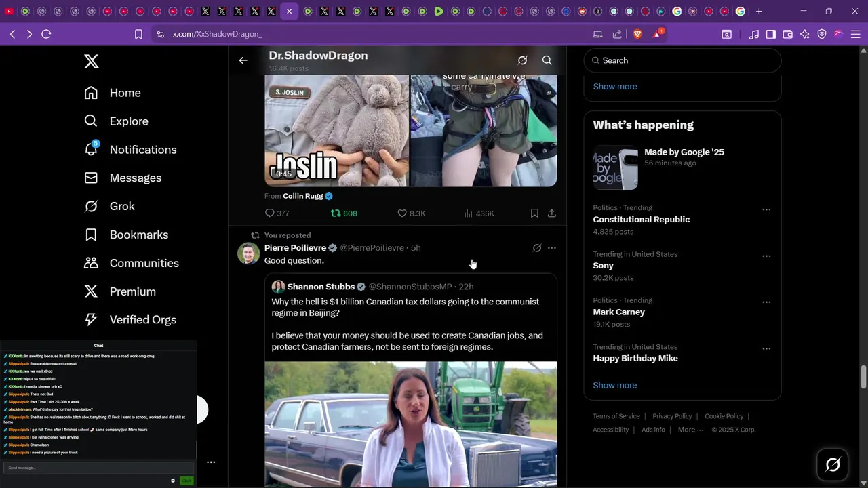This screenshot has height=488, width=868.
Task: Open the X logo home link
Action: point(92,62)
